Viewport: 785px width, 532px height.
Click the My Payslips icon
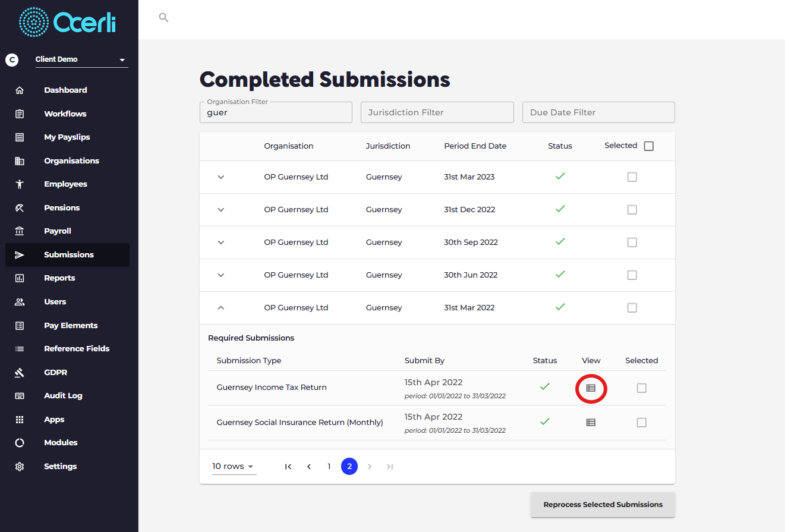pyautogui.click(x=20, y=137)
